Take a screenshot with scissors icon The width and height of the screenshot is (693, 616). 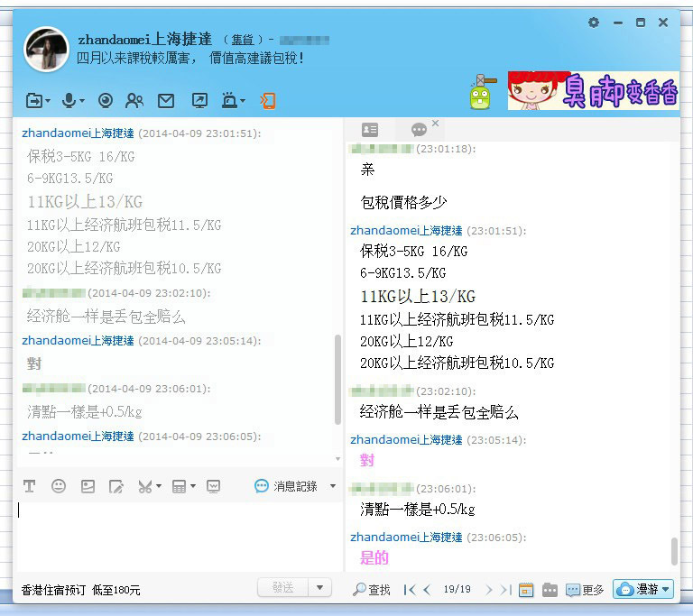[145, 486]
